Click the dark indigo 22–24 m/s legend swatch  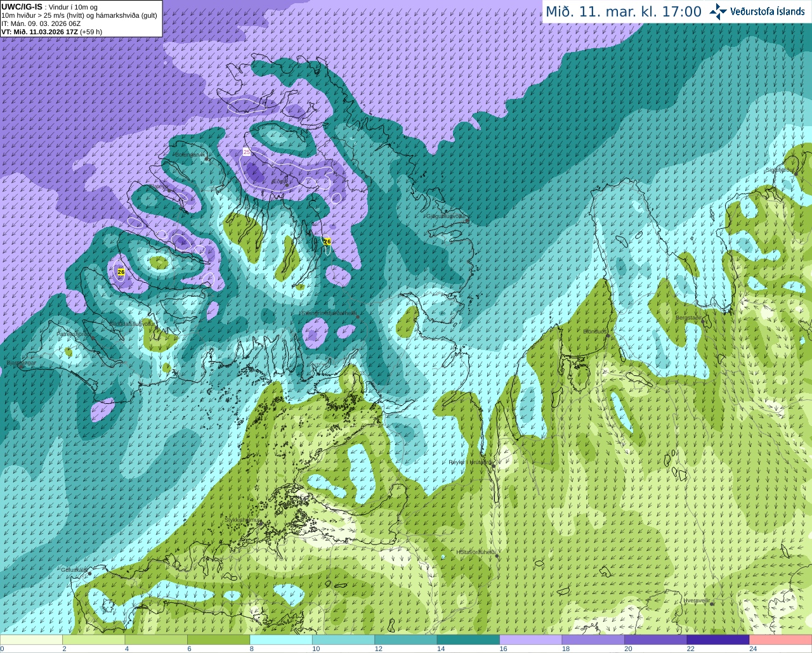(x=718, y=639)
